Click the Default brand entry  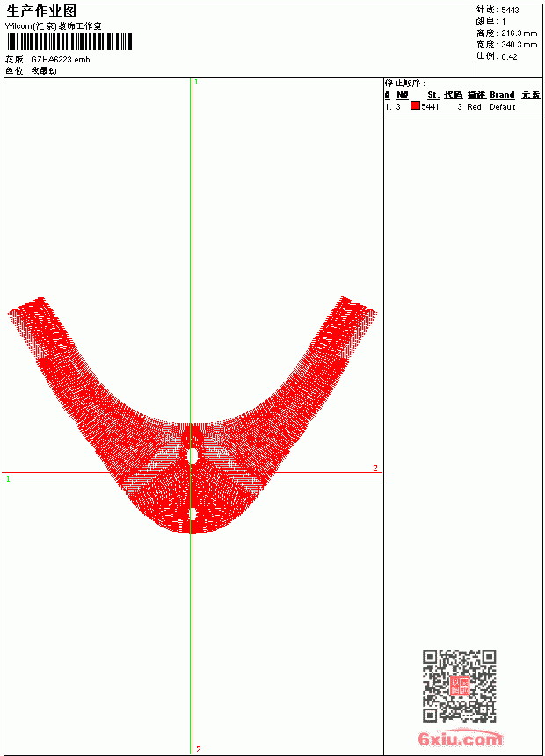(503, 107)
